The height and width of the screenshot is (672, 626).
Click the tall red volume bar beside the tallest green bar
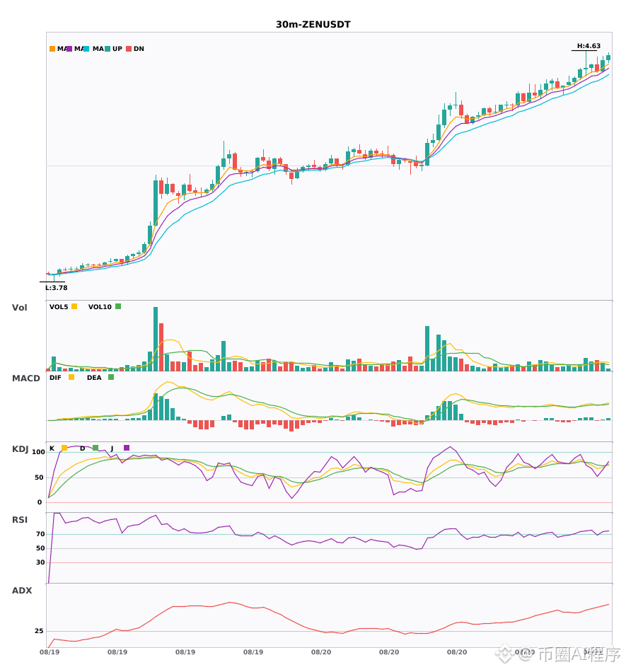click(x=161, y=347)
